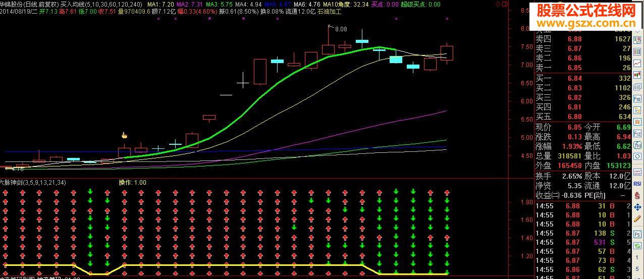Click the 8.08 high price marker
Viewport: 644px width, 279px height.
point(341,29)
